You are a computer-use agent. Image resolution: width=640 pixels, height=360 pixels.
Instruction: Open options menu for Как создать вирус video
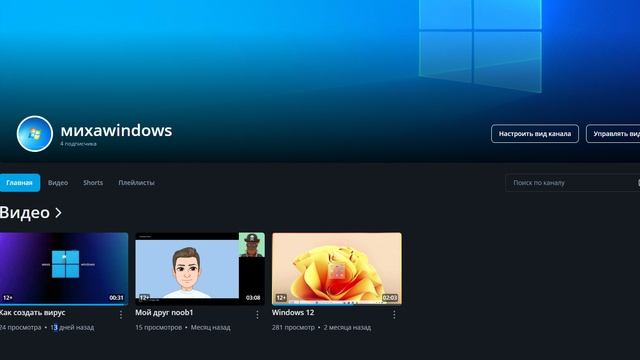(x=121, y=315)
